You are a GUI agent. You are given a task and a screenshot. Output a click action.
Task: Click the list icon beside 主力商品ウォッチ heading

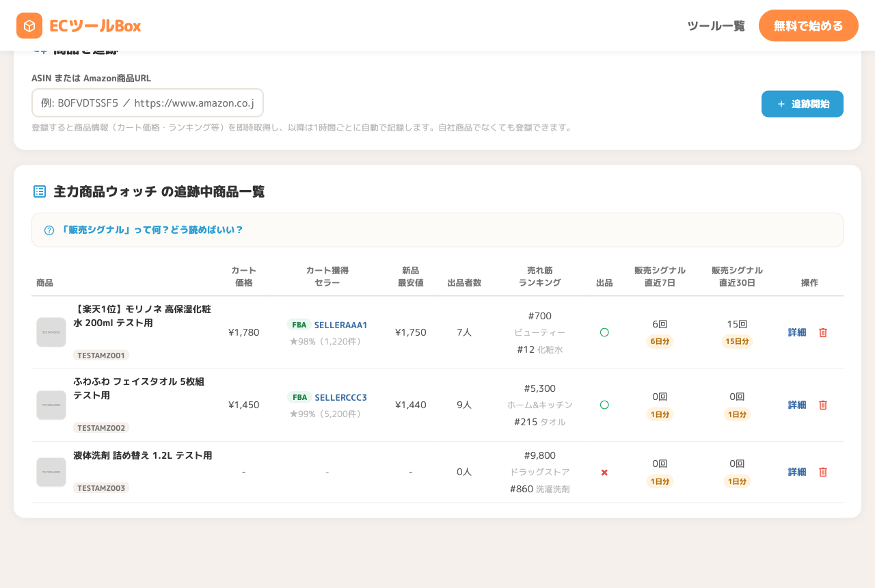40,191
